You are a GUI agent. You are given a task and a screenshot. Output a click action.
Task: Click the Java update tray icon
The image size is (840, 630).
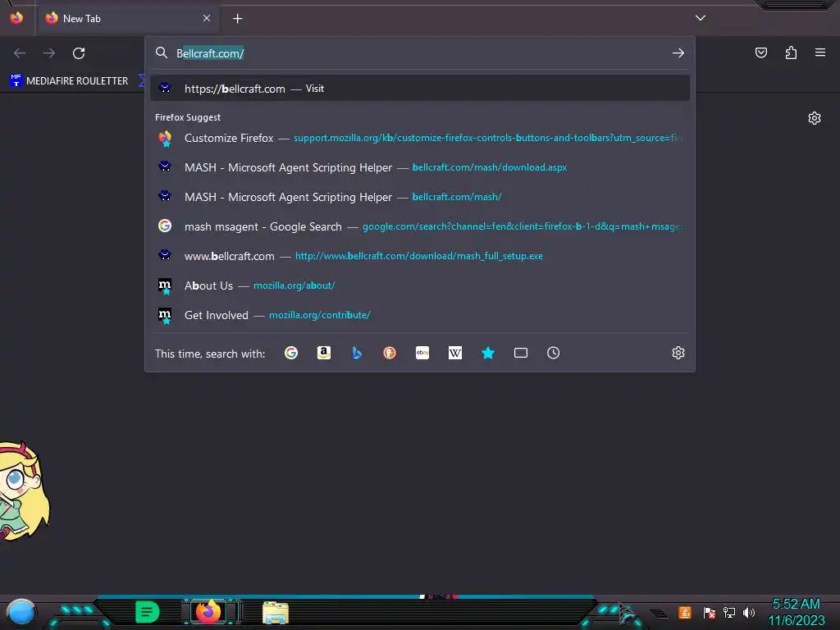(685, 612)
